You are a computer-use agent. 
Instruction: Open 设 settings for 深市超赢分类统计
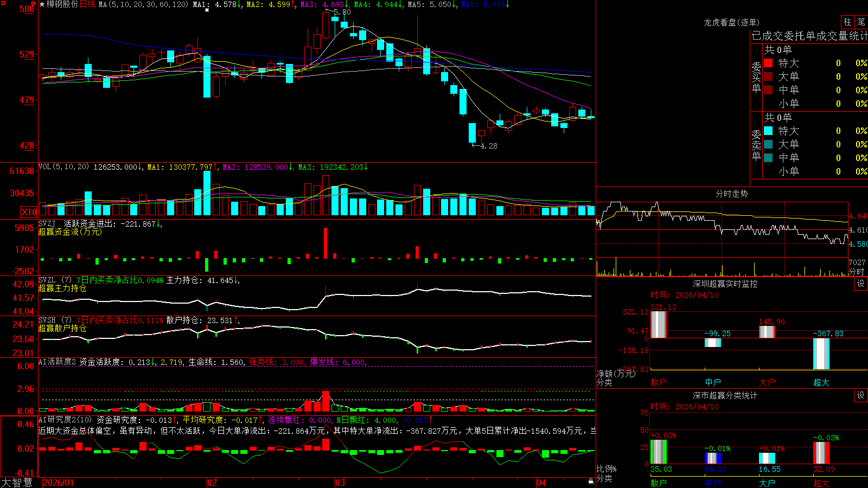[861, 395]
